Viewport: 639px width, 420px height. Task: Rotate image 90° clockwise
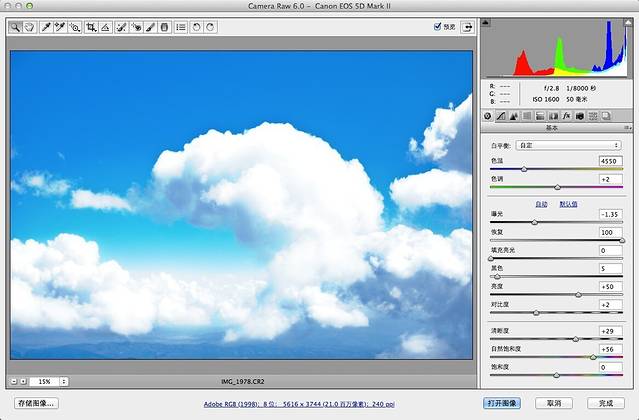click(210, 28)
